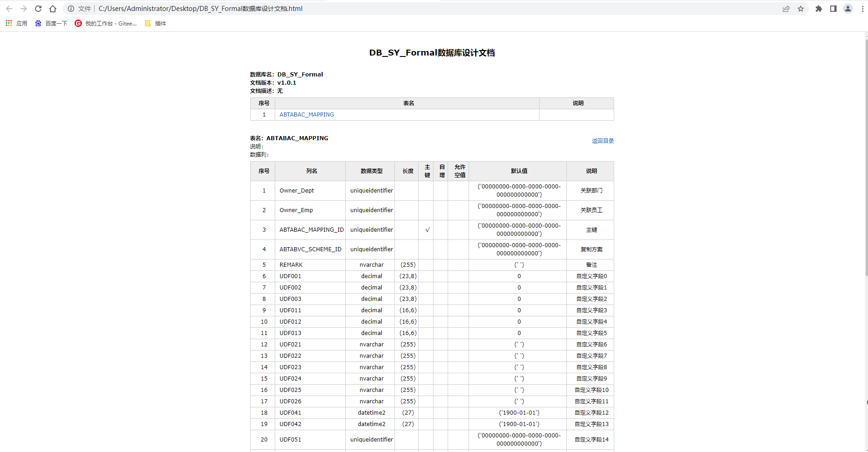This screenshot has width=868, height=452.
Task: Click the UDF022 cell
Action: pos(310,356)
